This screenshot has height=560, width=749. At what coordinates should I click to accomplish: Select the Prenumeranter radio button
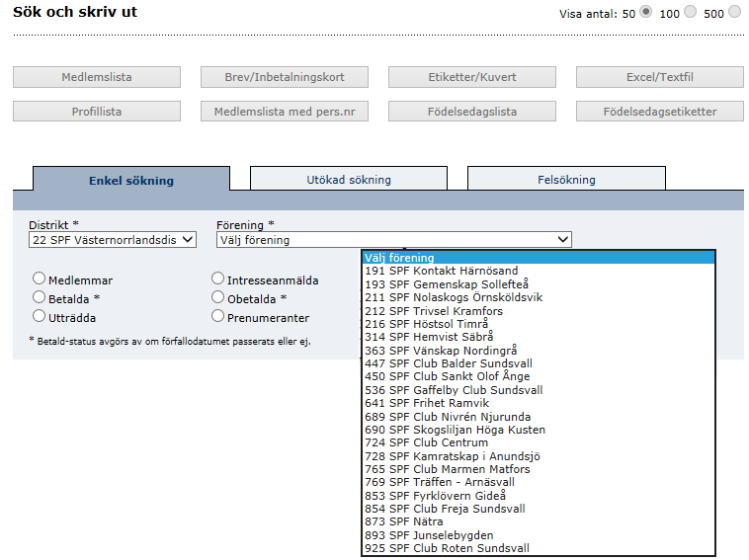(x=217, y=316)
